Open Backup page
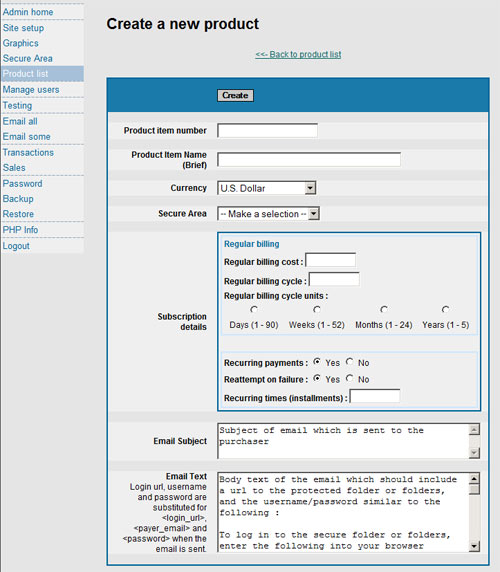This screenshot has height=572, width=500. pos(18,199)
